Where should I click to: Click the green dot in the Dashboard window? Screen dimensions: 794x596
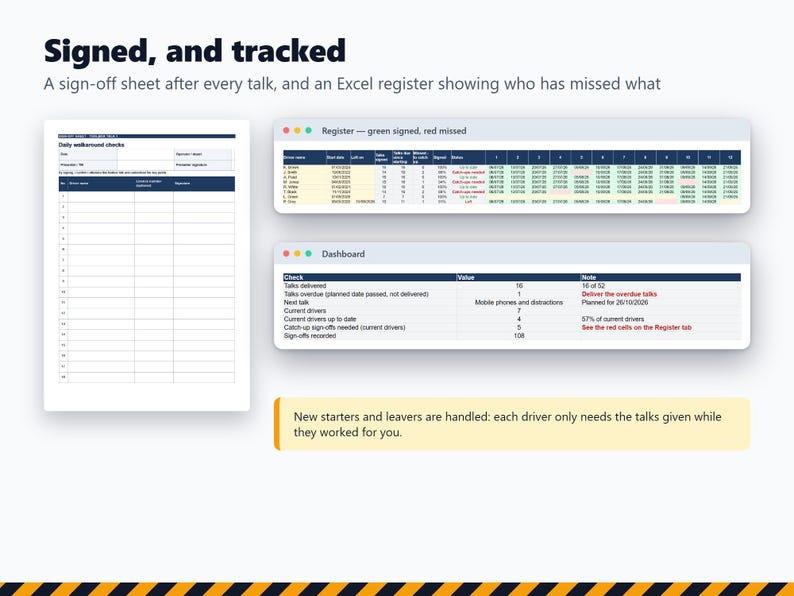click(308, 254)
